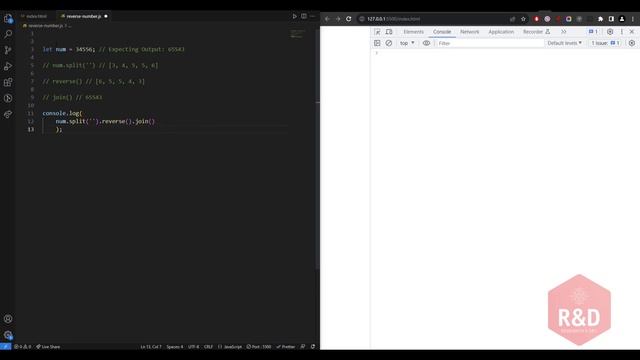Viewport: 640px width, 360px height.
Task: Click the console.log( code line
Action: tap(62, 113)
